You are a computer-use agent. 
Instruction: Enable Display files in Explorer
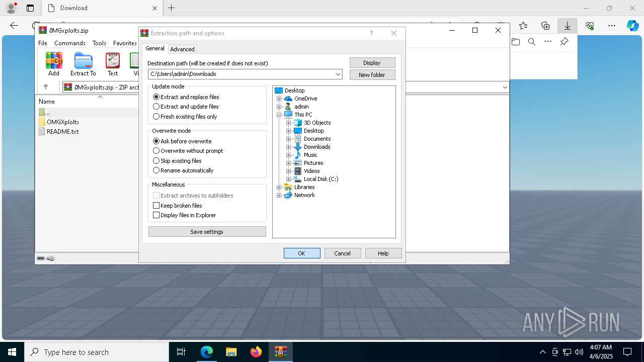[x=184, y=215]
